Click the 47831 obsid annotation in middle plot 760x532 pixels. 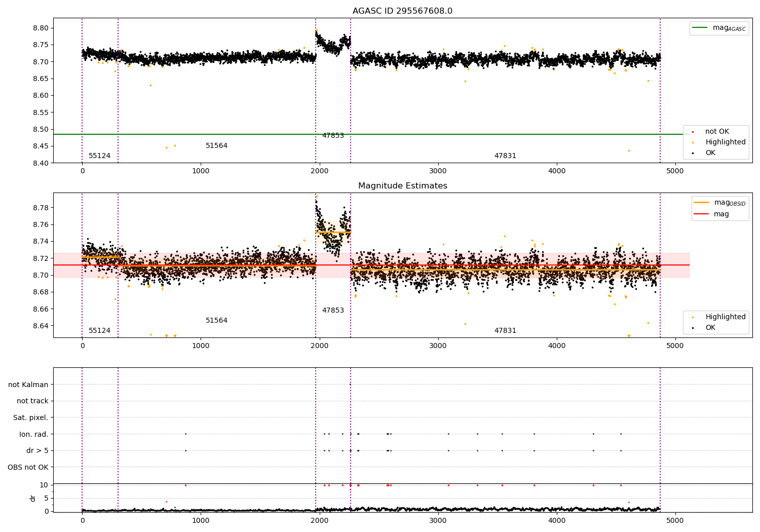click(x=506, y=331)
